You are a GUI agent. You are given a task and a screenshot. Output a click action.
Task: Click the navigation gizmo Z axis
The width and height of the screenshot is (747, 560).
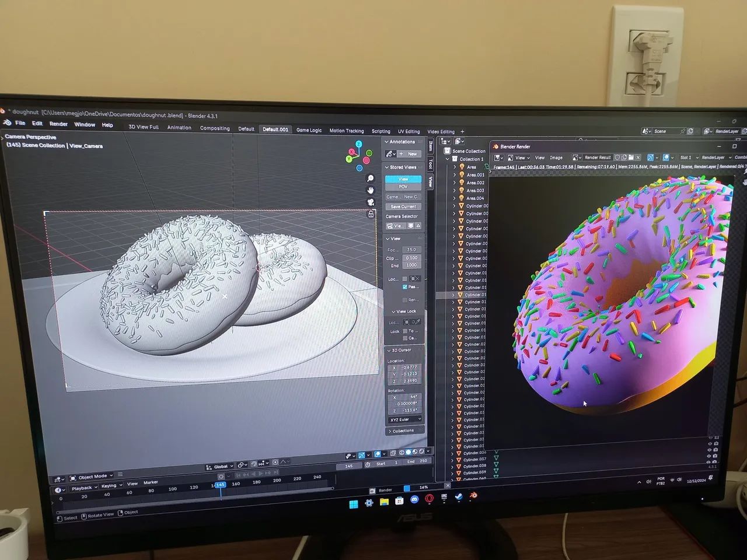[x=359, y=144]
